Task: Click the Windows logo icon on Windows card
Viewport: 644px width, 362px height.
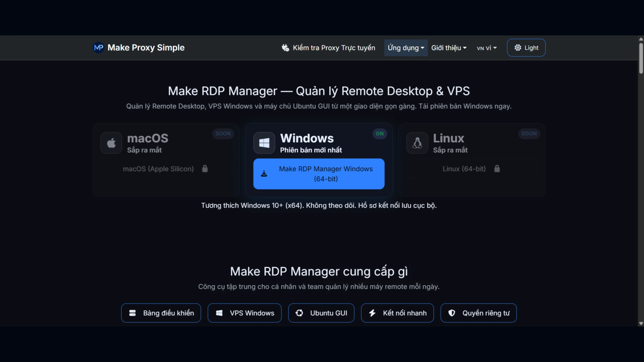Action: pyautogui.click(x=264, y=143)
